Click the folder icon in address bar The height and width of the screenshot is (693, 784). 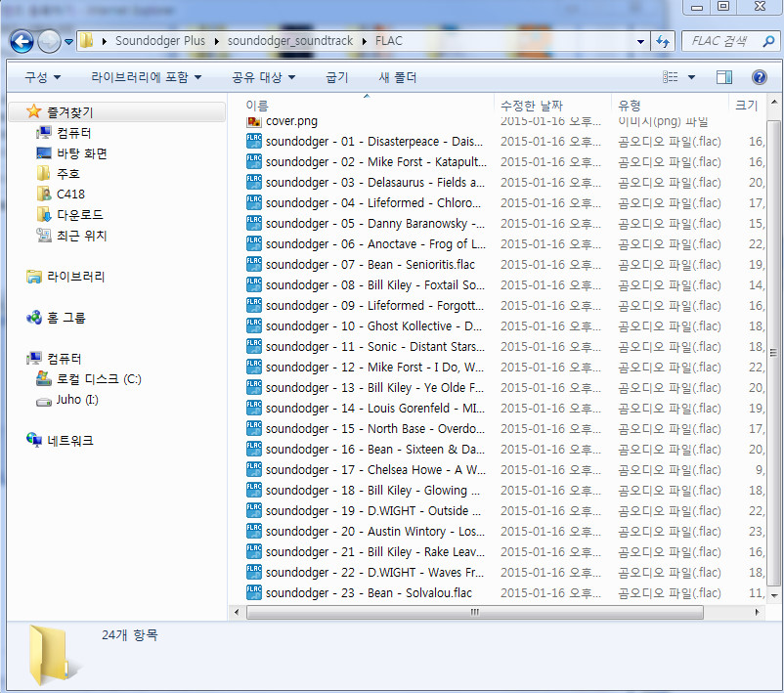coord(86,41)
